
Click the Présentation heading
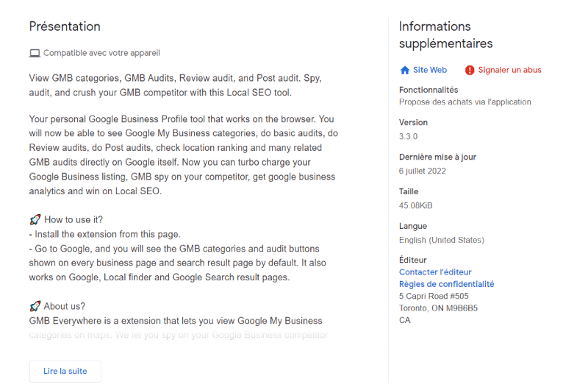point(65,26)
